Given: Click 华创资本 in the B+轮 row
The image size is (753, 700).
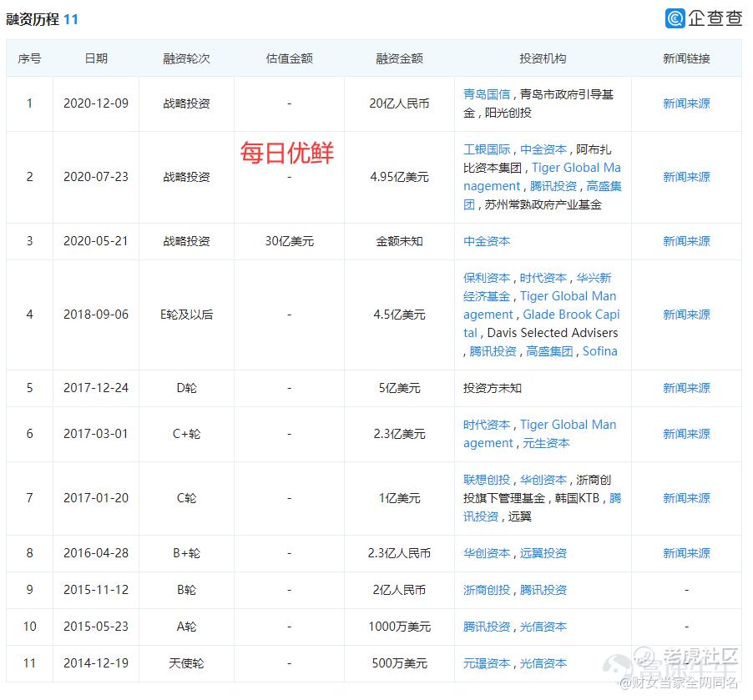Looking at the screenshot, I should point(487,553).
